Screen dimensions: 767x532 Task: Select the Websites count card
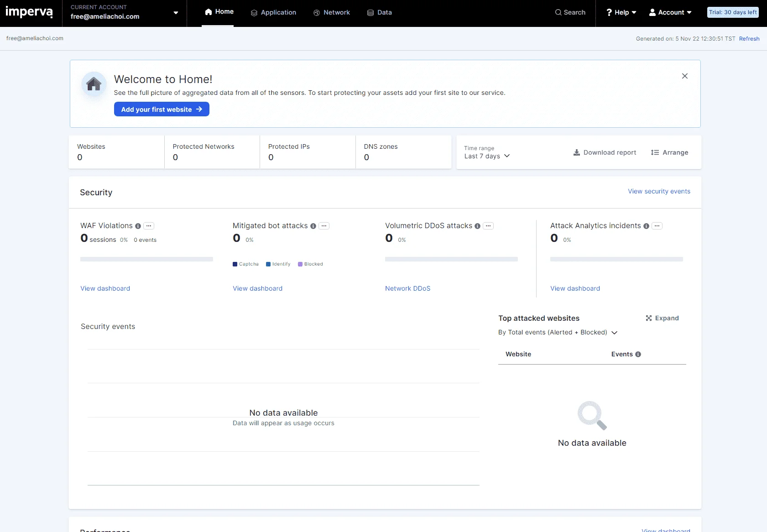(117, 152)
